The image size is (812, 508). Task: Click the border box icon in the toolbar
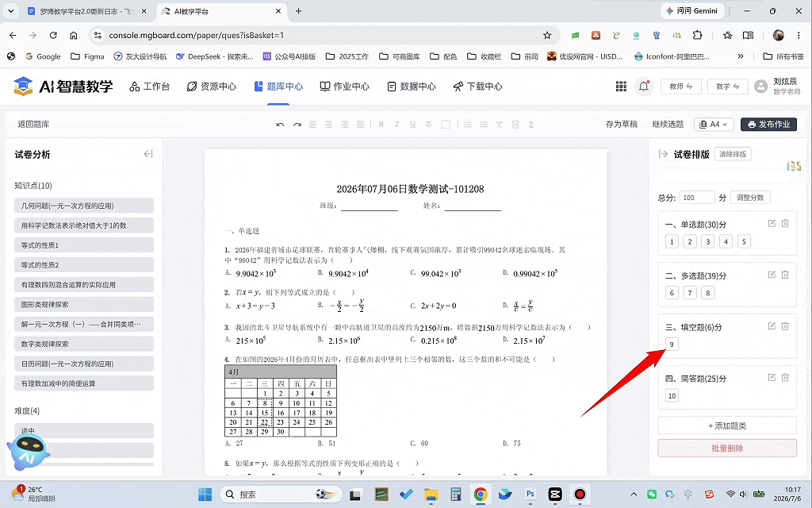[x=446, y=125]
